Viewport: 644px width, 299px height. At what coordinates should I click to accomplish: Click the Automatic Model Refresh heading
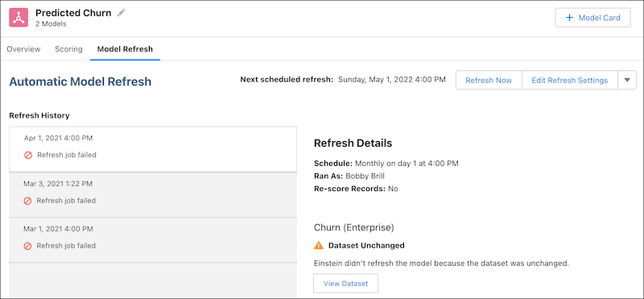tap(80, 81)
